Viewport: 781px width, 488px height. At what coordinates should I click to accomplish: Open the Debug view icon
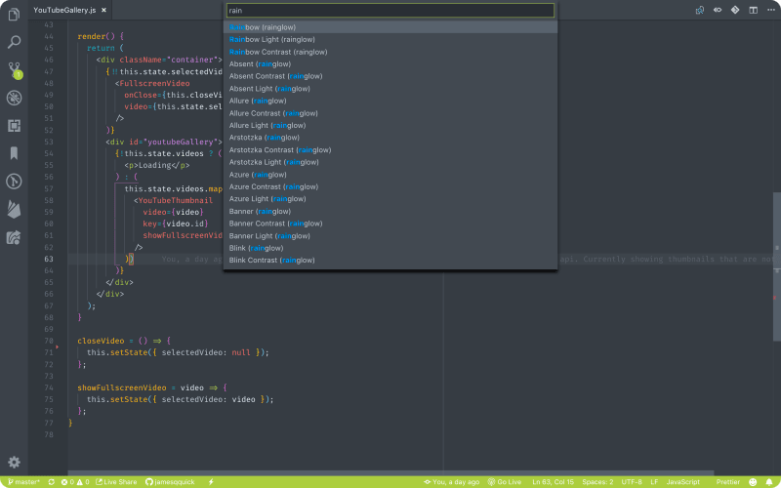(x=14, y=98)
